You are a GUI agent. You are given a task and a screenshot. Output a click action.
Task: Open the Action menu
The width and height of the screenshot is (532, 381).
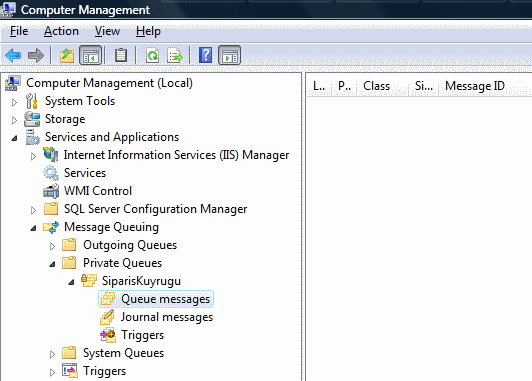(61, 31)
